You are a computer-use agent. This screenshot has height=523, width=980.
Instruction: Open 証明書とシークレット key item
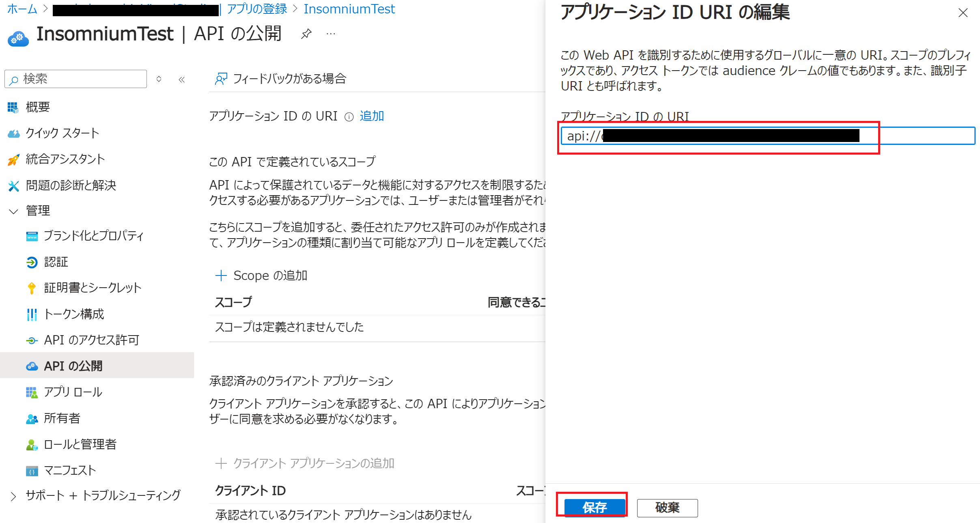click(x=93, y=288)
